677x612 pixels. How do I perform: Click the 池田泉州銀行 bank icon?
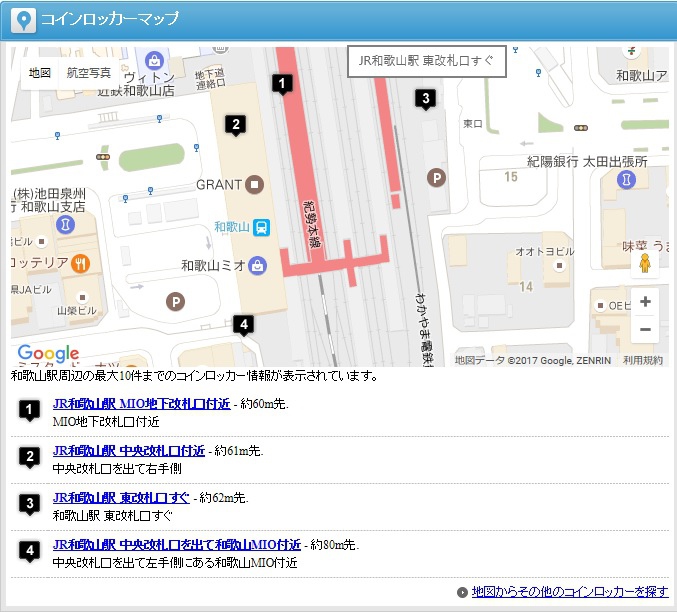pos(66,225)
